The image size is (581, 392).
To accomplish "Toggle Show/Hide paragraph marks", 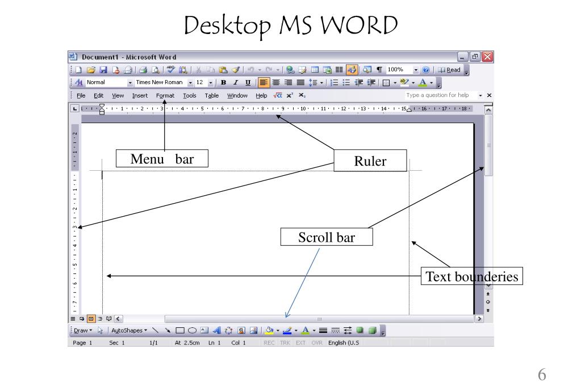I will pos(379,70).
